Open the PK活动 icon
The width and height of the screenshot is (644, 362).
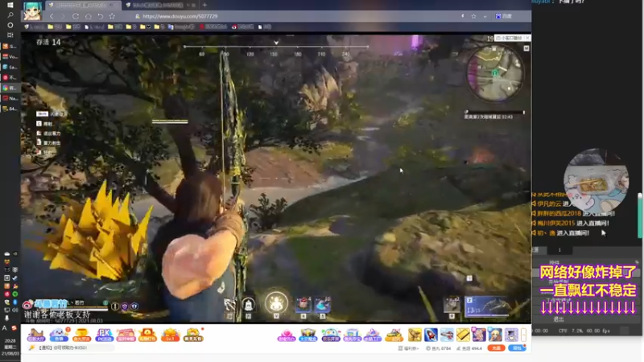pyautogui.click(x=104, y=335)
